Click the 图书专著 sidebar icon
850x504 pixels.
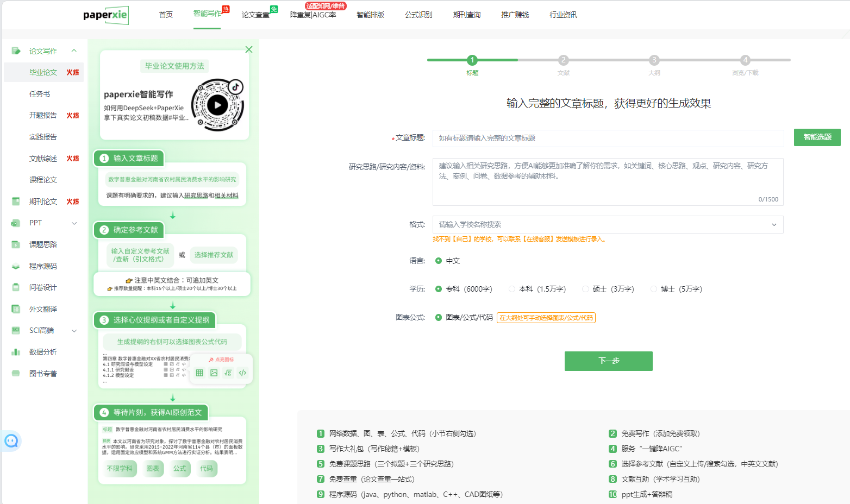[16, 374]
